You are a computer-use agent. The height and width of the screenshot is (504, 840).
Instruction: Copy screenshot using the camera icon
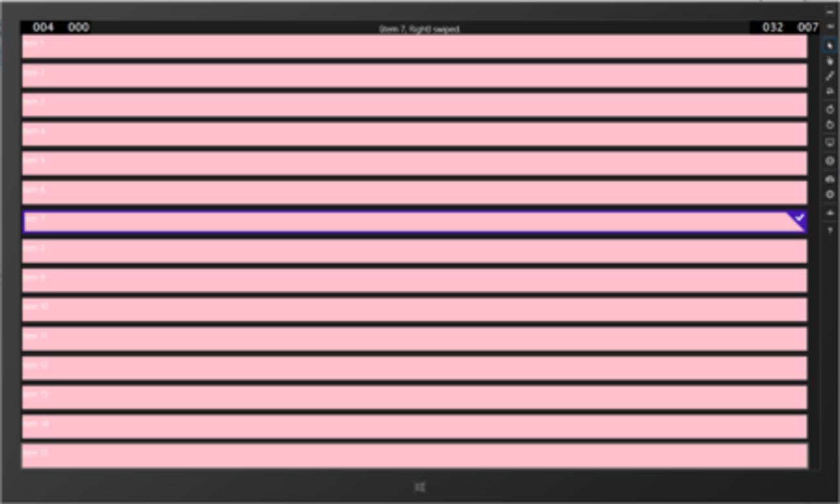click(x=830, y=178)
